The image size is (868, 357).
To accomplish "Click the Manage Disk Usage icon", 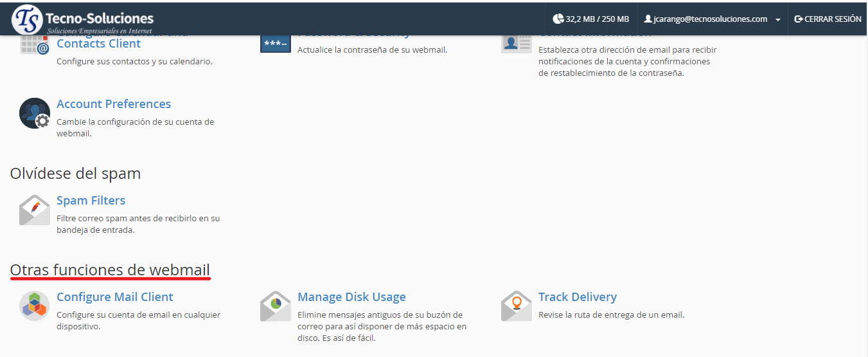I will 275,306.
